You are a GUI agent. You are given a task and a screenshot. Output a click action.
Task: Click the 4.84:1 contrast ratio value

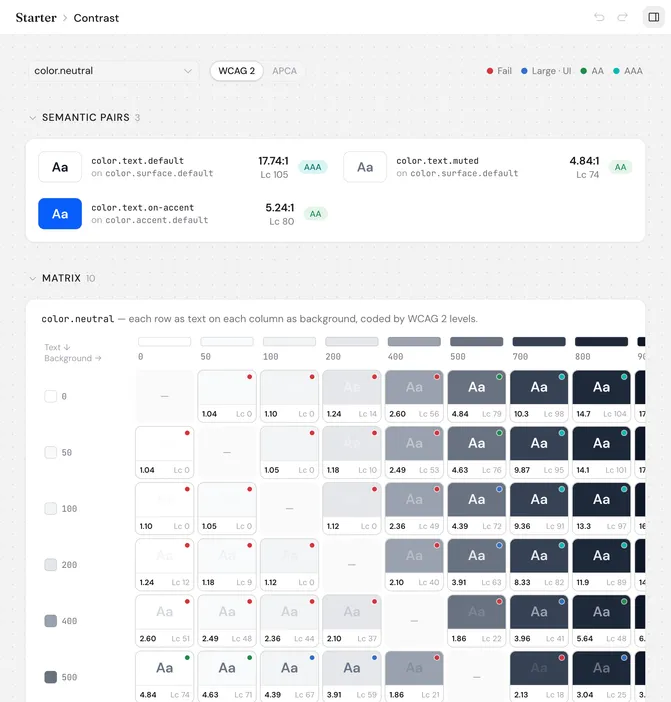pos(584,161)
